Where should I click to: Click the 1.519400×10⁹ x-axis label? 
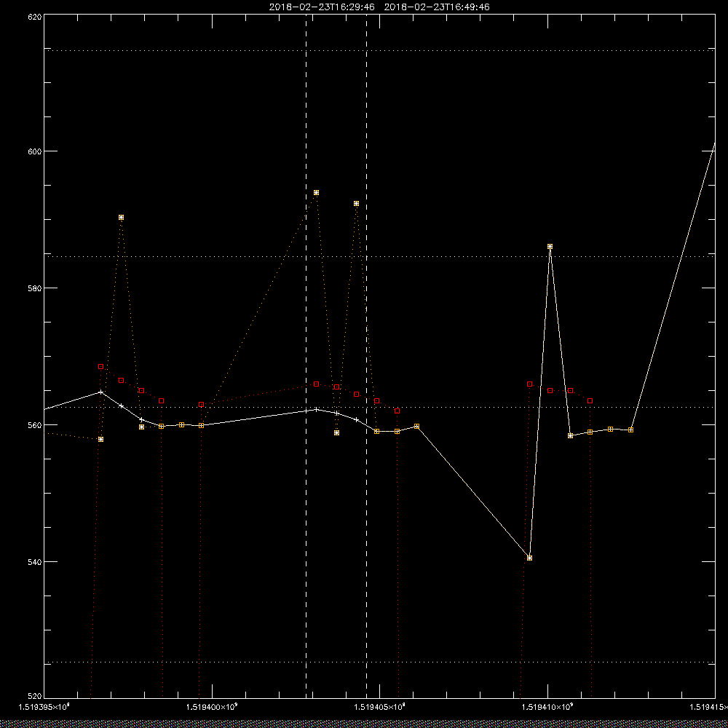click(x=212, y=707)
